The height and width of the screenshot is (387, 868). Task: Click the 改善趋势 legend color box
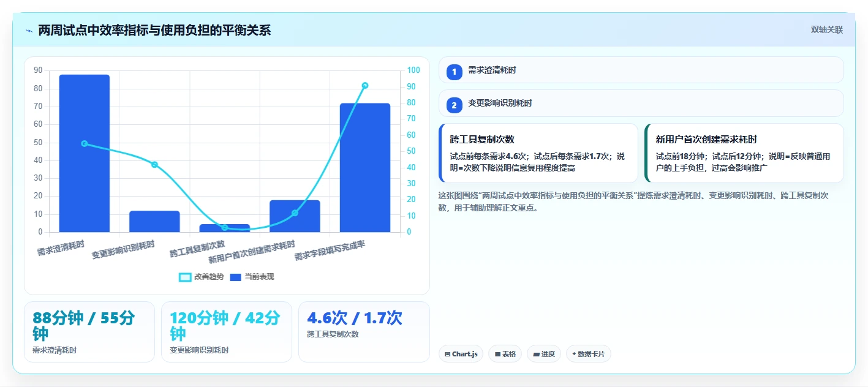point(185,277)
